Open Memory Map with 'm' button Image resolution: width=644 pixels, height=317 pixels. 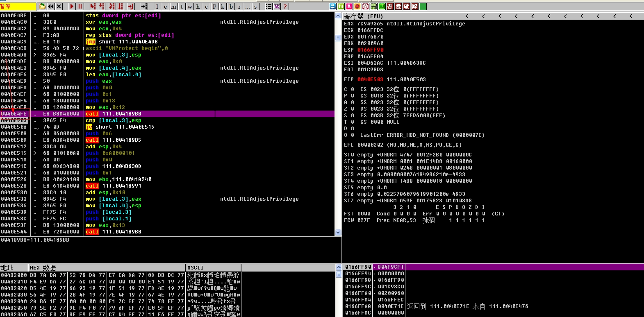(x=173, y=7)
